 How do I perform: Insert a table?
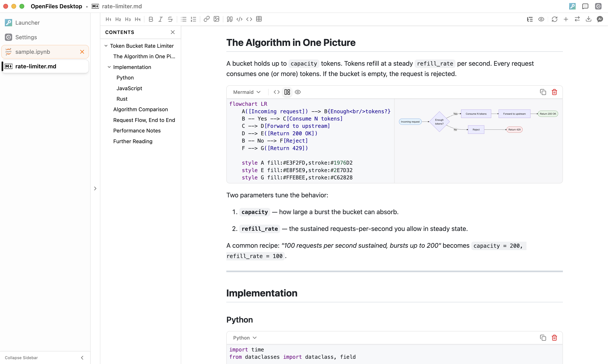pyautogui.click(x=259, y=19)
